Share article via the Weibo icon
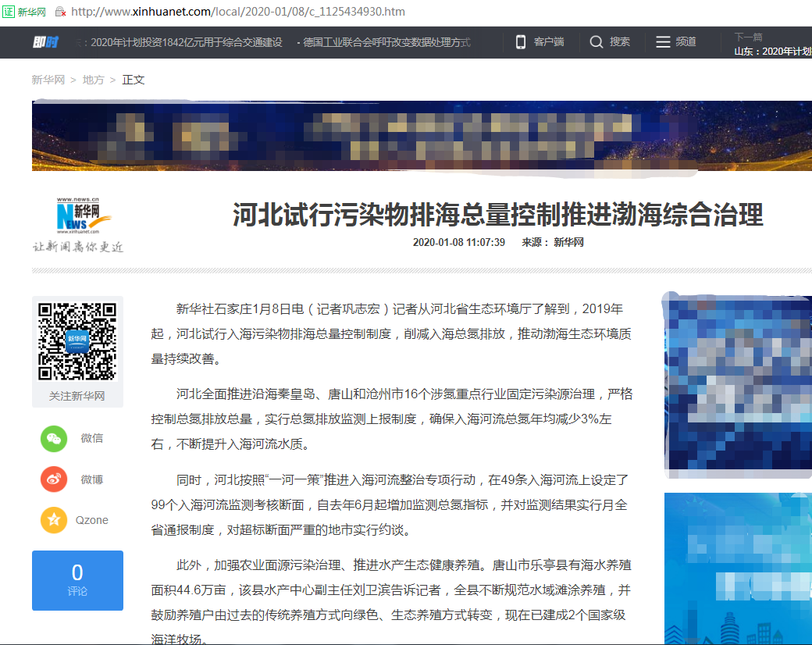This screenshot has height=645, width=812. click(x=54, y=479)
